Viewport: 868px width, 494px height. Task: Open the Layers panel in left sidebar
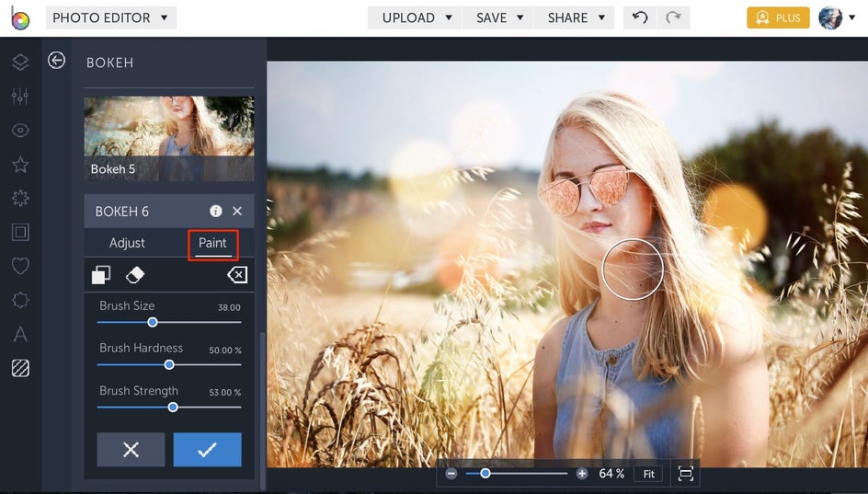click(x=20, y=62)
